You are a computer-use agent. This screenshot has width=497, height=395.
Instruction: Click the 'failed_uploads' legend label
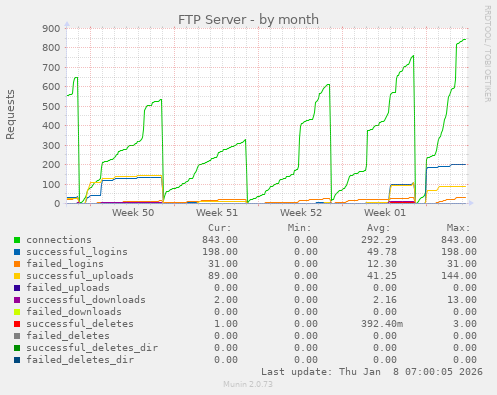coord(68,288)
